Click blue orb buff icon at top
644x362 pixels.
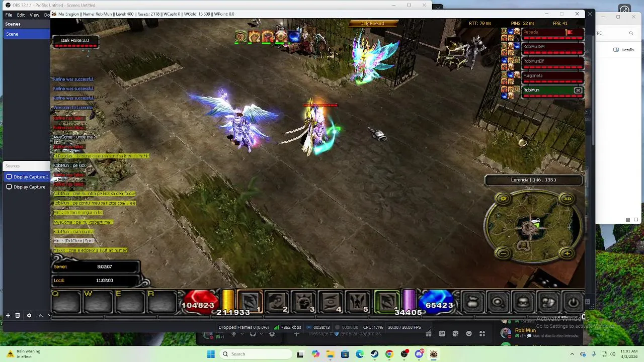click(x=294, y=37)
